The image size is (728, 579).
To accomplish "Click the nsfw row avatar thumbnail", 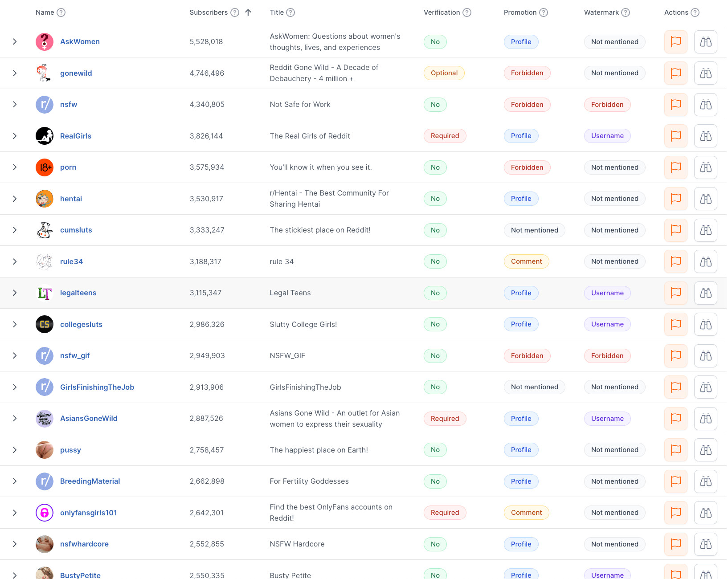I will pyautogui.click(x=45, y=105).
